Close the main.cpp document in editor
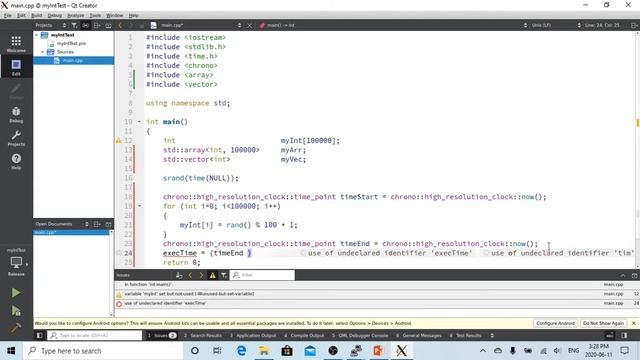 coord(249,25)
